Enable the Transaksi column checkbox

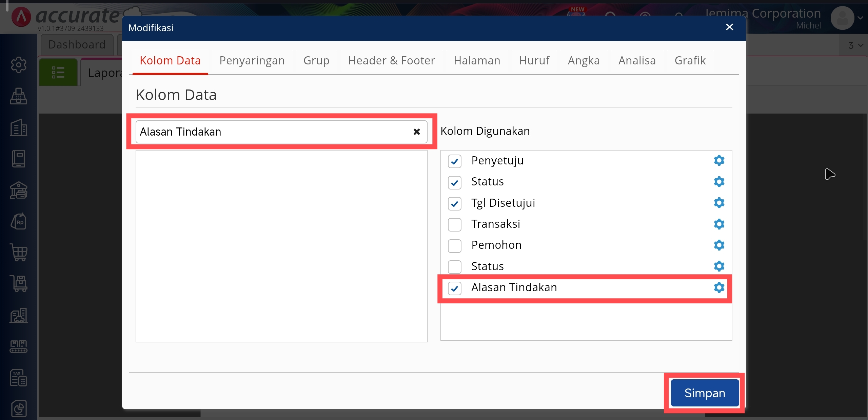tap(454, 224)
